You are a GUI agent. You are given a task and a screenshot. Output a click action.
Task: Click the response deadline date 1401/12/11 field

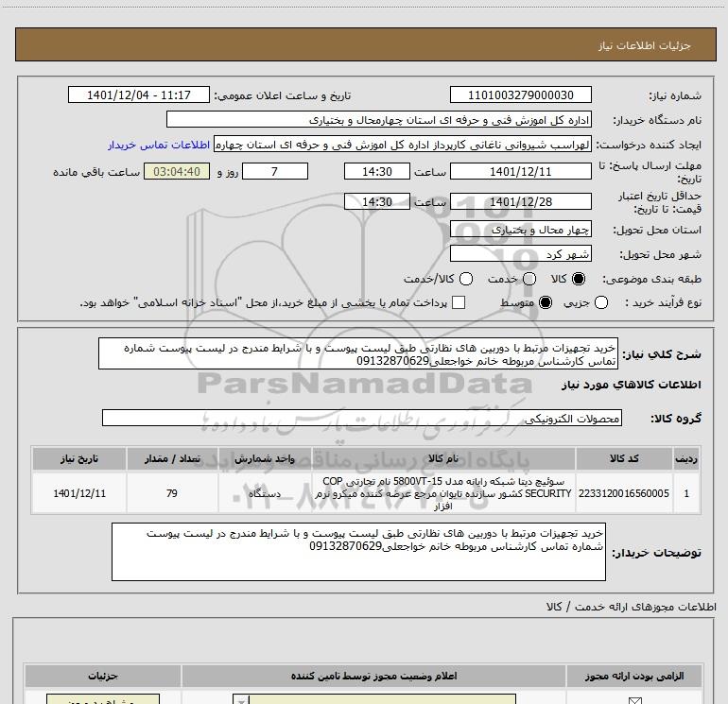520,171
